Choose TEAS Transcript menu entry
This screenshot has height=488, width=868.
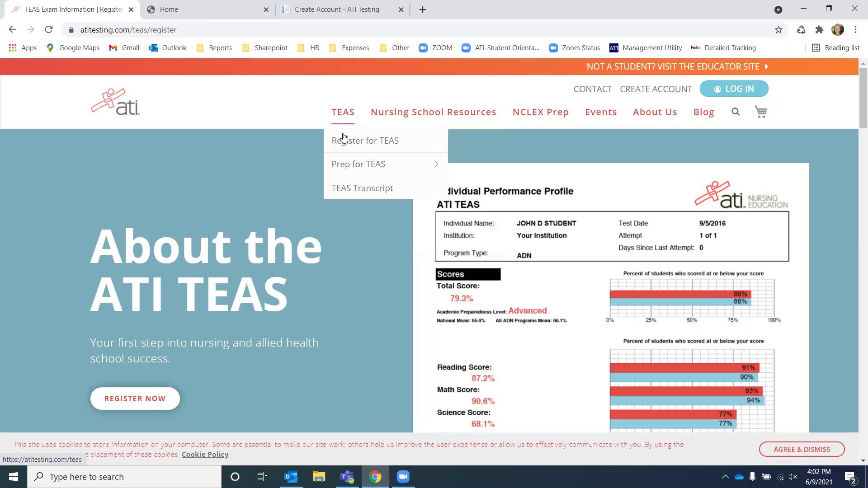pos(362,188)
